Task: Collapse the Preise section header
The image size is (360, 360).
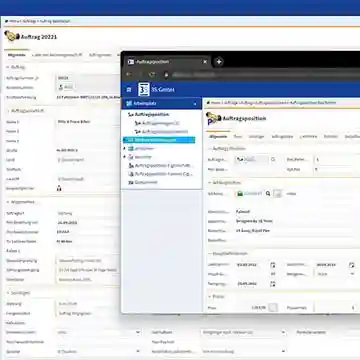Action: coord(210,296)
